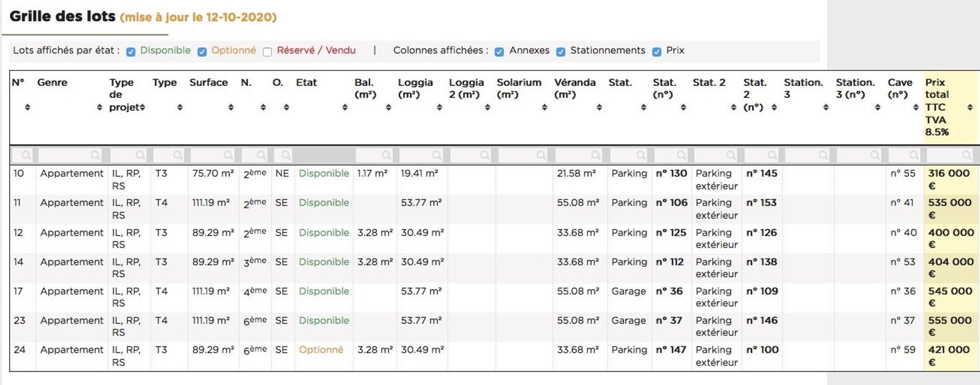The width and height of the screenshot is (980, 385).
Task: Sort by Stat. 2 column arrows
Action: 733,107
